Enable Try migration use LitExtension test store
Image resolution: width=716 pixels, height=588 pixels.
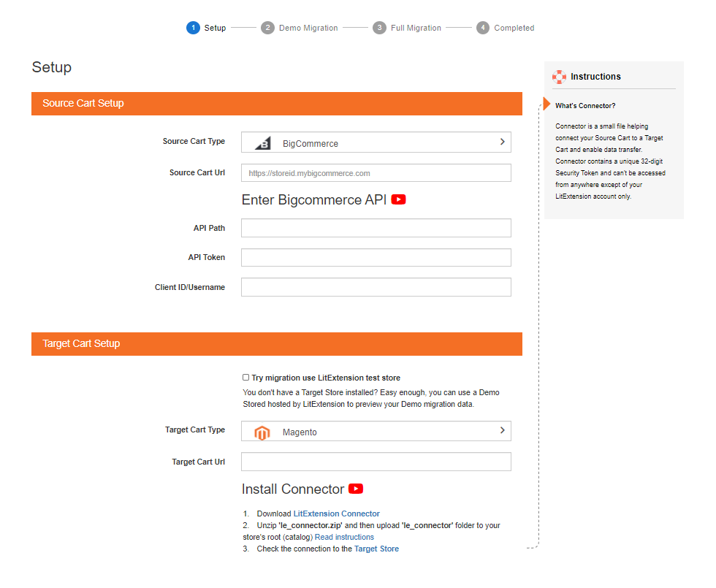[245, 377]
